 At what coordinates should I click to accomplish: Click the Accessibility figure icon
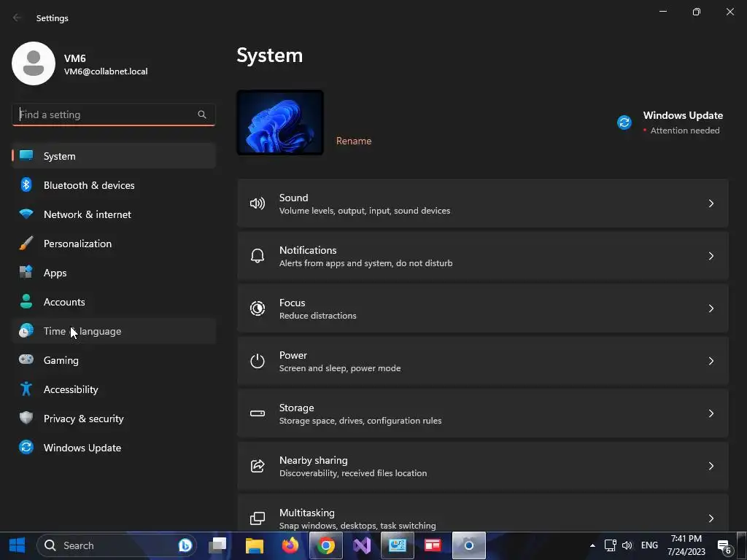click(26, 389)
